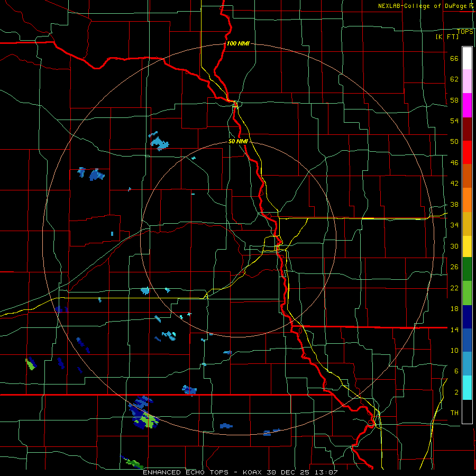Click the light blue legend swatch between 10 and 6
476x476 pixels.
click(x=467, y=364)
